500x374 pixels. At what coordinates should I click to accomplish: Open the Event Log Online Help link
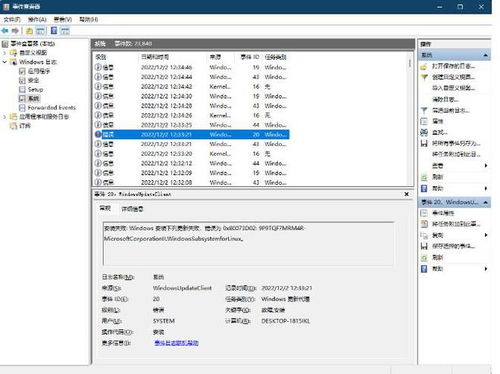point(176,343)
